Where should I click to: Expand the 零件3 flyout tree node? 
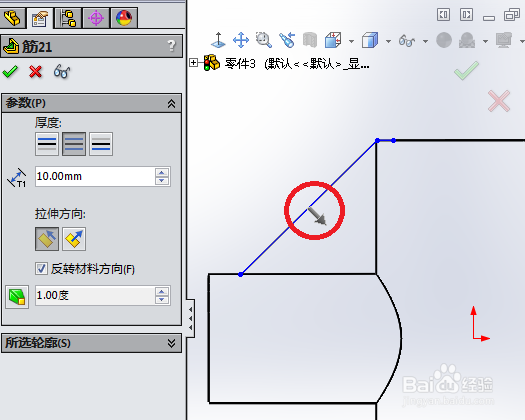[193, 62]
